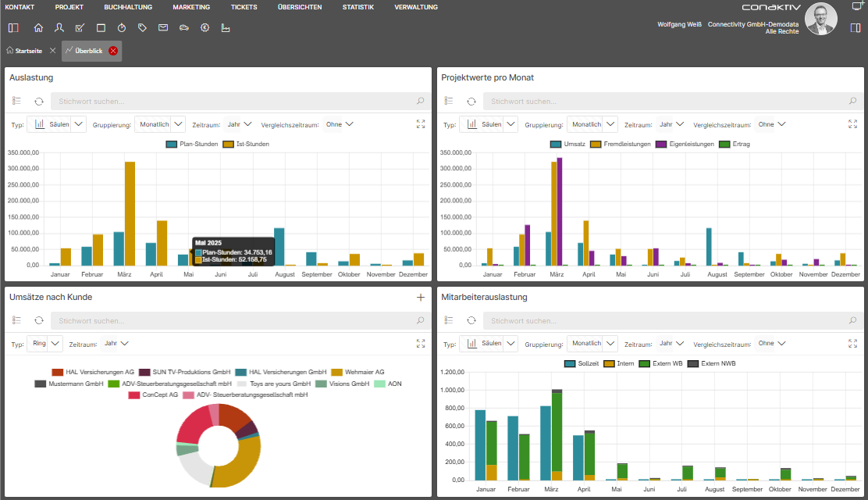The image size is (868, 500).
Task: Refresh the Auslastung chart panel
Action: point(39,102)
